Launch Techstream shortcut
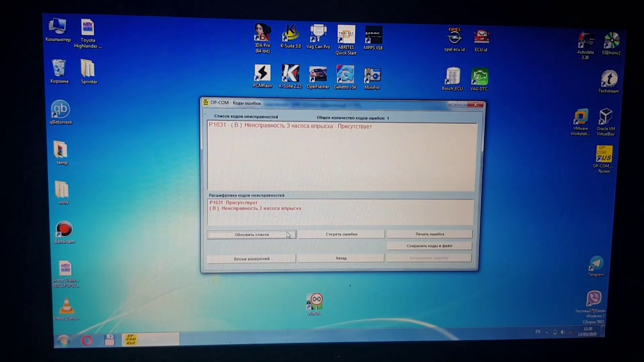 coord(609,82)
